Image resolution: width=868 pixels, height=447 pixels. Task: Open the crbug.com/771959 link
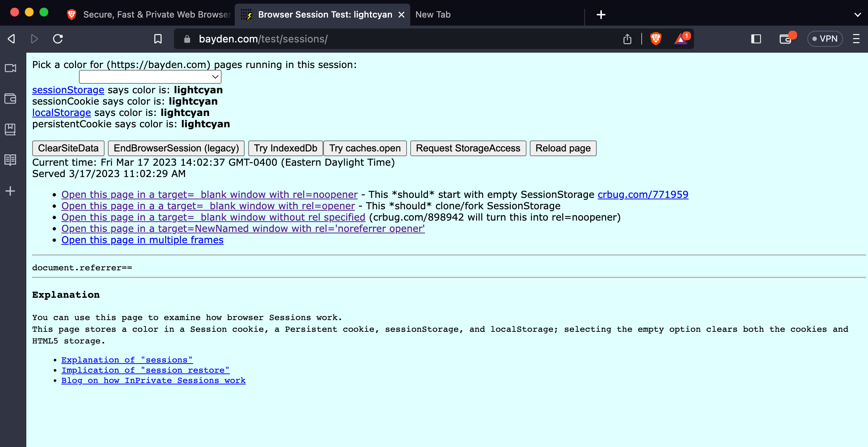643,195
